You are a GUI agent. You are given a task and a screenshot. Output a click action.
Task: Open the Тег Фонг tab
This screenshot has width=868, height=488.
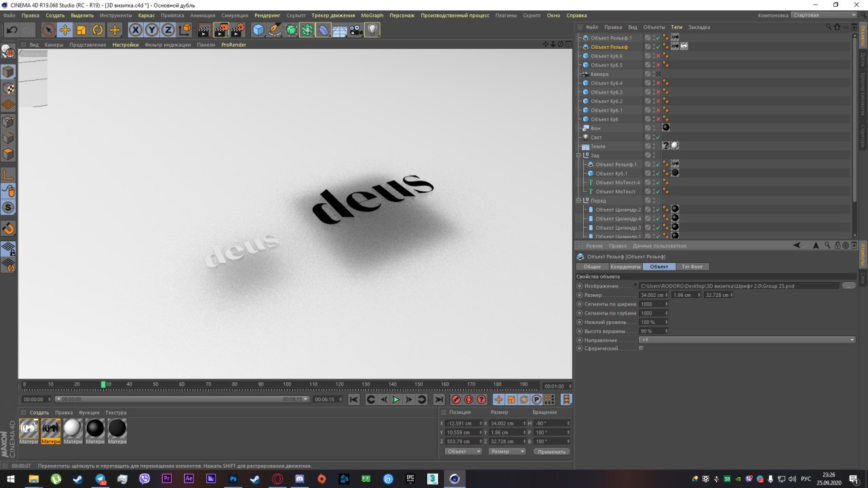pyautogui.click(x=692, y=266)
